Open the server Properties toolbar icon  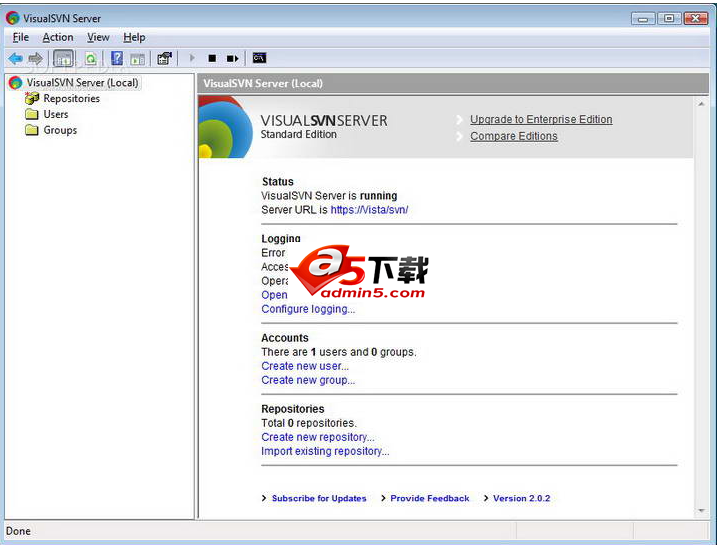tap(164, 58)
